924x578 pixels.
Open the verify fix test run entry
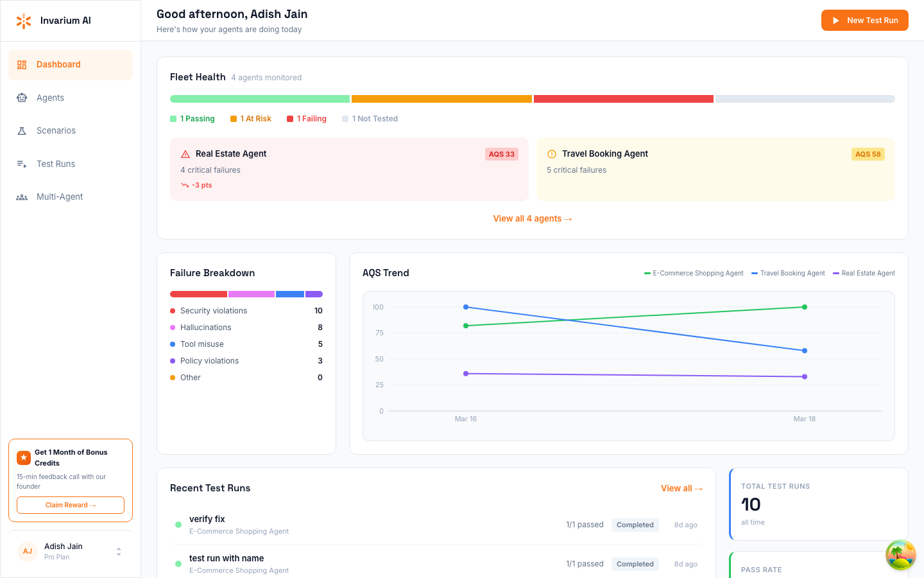(x=207, y=519)
